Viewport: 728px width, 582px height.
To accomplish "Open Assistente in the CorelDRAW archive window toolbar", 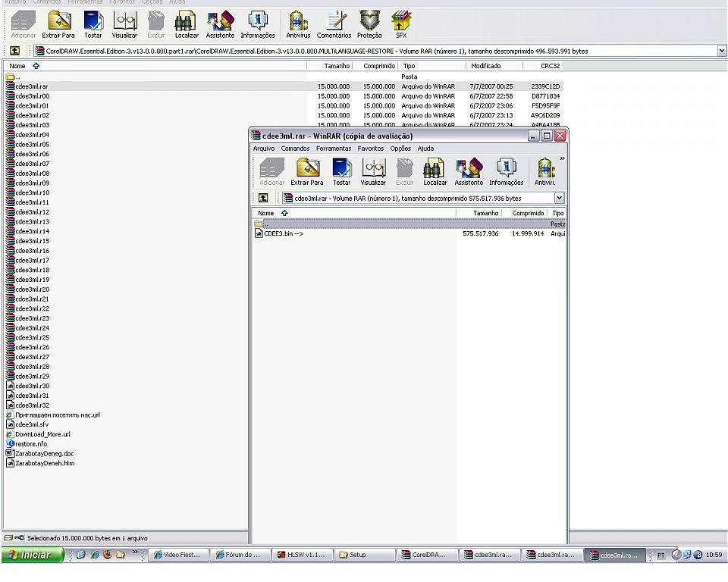I will coord(220,24).
